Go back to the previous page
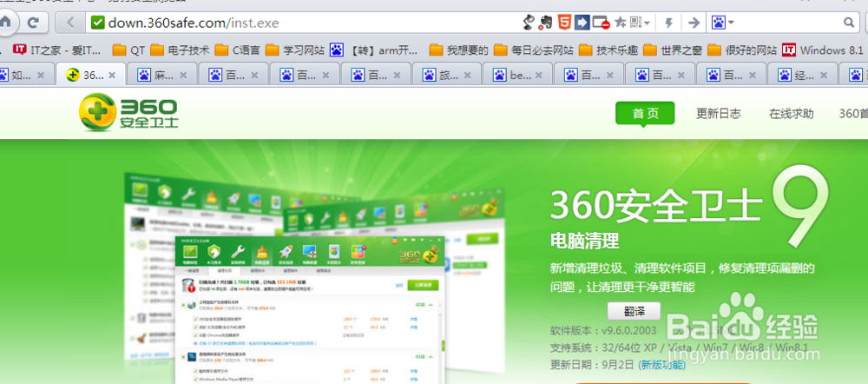Image resolution: width=868 pixels, height=384 pixels. click(70, 23)
